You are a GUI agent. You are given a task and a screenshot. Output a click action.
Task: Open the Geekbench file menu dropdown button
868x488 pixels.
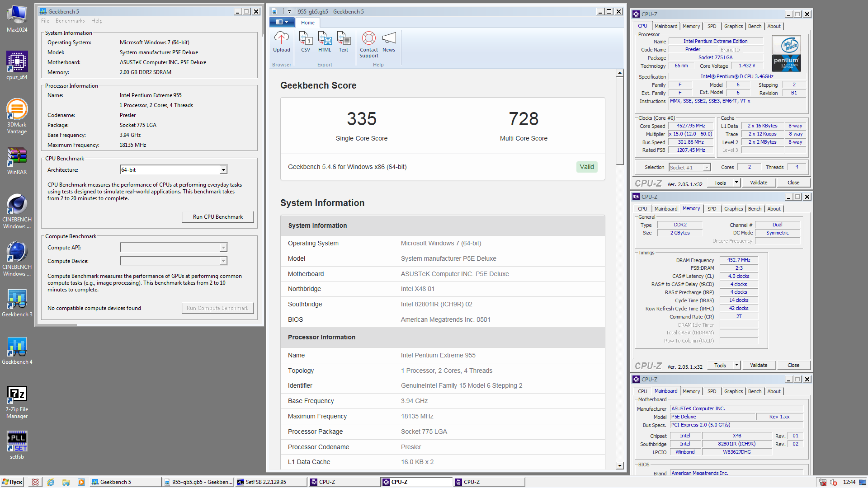pos(282,22)
